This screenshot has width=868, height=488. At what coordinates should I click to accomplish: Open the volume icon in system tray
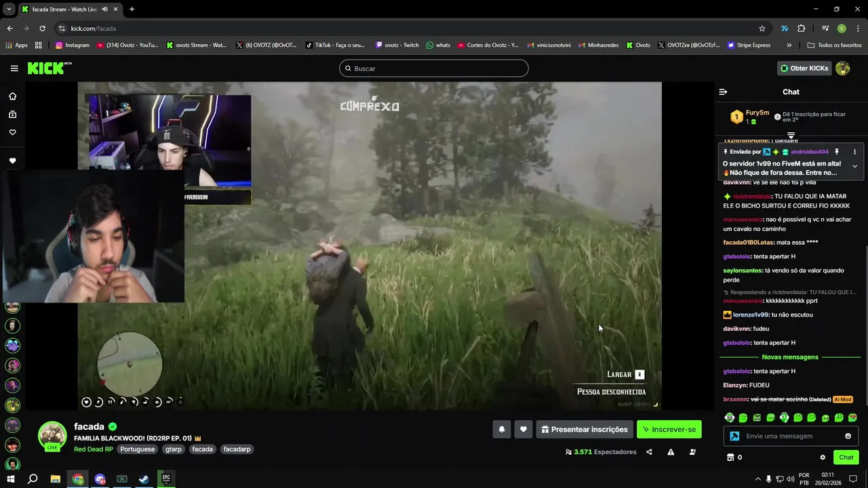(x=790, y=479)
